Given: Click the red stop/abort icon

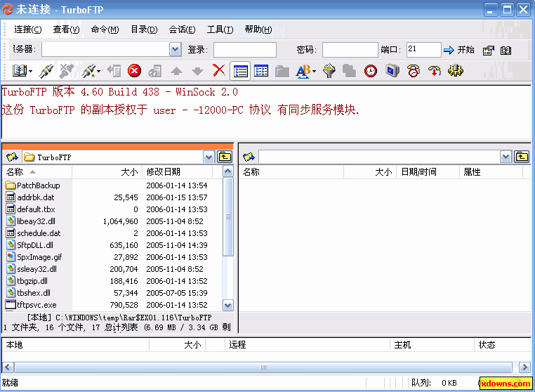Looking at the screenshot, I should click(x=134, y=71).
